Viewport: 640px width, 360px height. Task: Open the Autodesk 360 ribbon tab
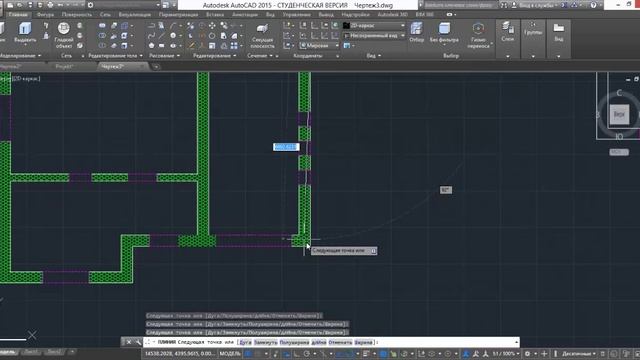[x=392, y=14]
